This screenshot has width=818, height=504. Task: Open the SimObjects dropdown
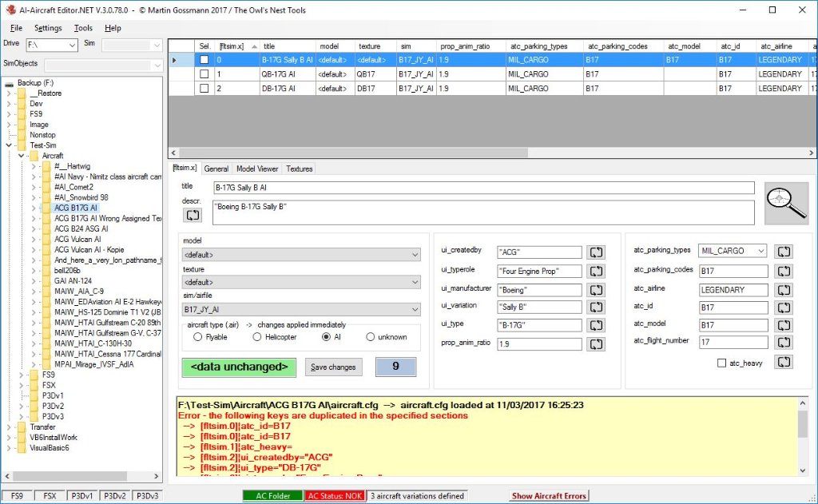coord(157,65)
